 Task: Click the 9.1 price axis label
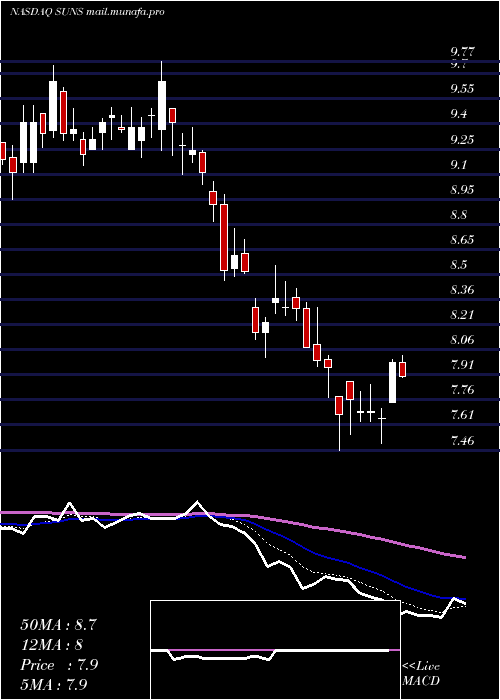(x=459, y=165)
